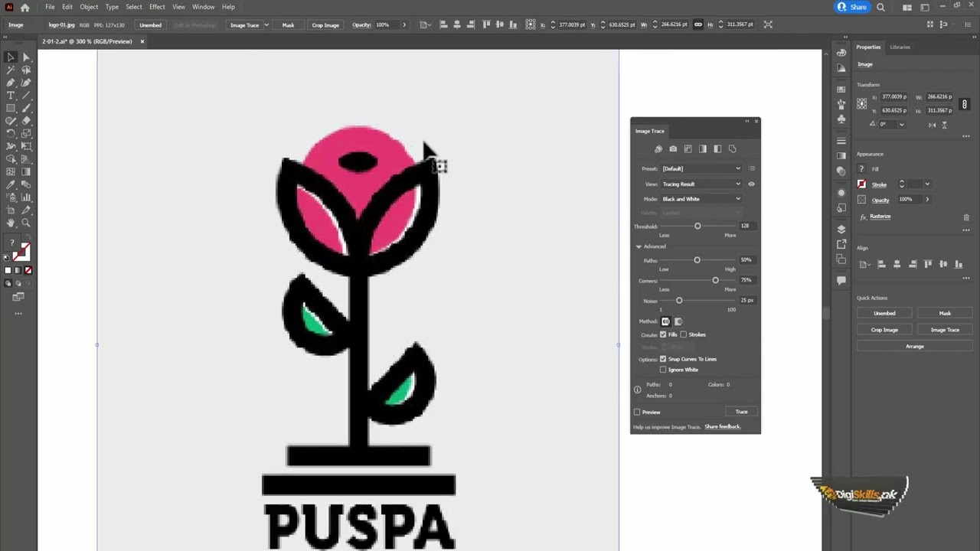
Task: Select the Selection tool arrow
Action: tap(11, 57)
